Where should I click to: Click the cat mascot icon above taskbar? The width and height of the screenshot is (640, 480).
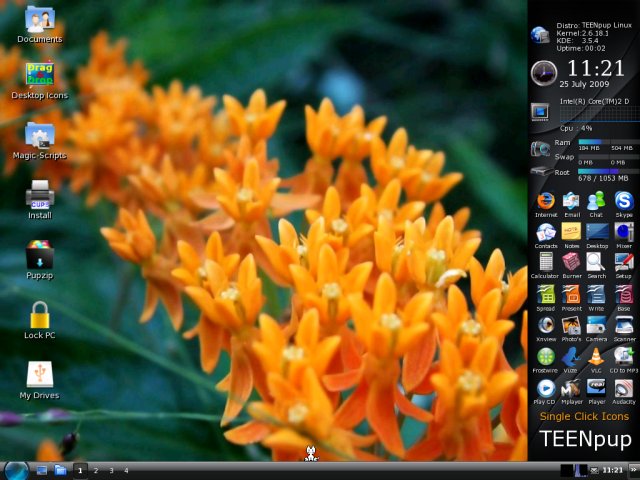point(311,453)
